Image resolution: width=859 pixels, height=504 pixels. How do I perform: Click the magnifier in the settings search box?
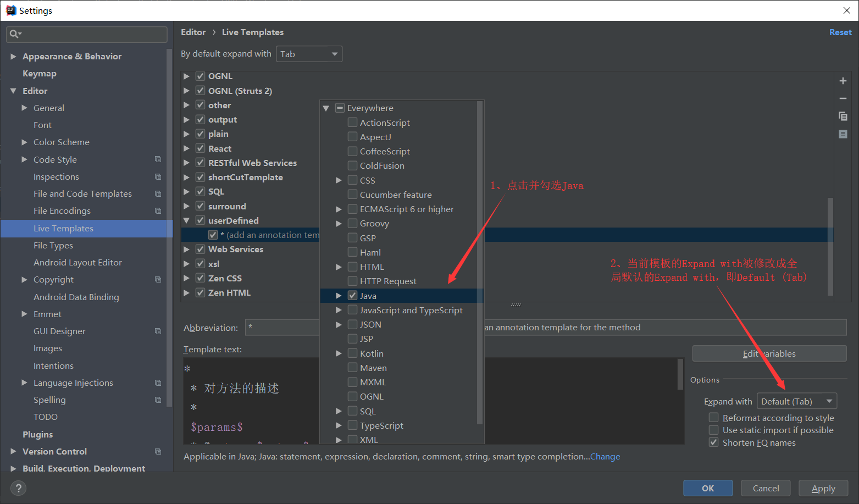pyautogui.click(x=15, y=34)
